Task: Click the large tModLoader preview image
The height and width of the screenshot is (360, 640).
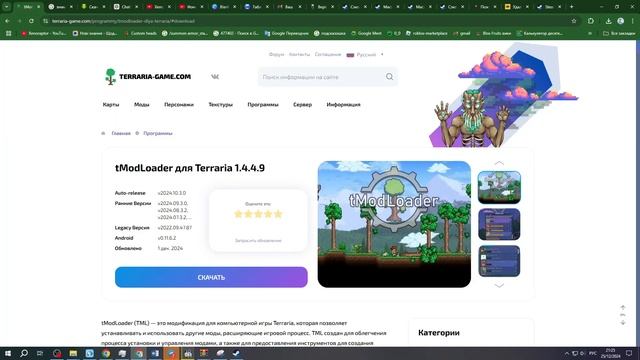Action: (x=394, y=224)
